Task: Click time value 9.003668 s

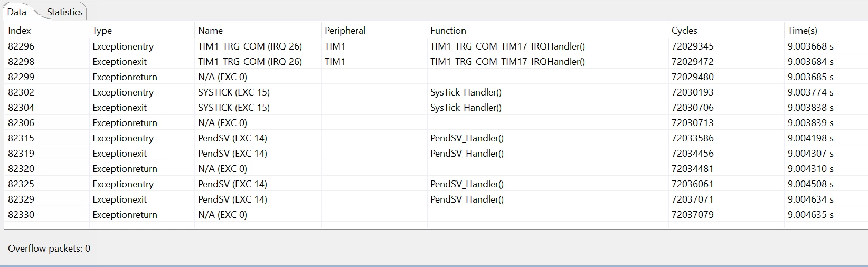Action: (810, 46)
